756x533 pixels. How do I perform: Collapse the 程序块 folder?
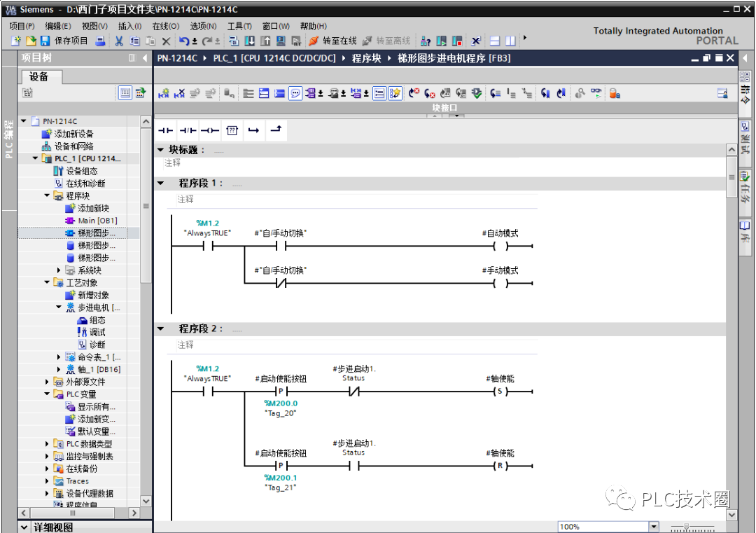[x=47, y=195]
